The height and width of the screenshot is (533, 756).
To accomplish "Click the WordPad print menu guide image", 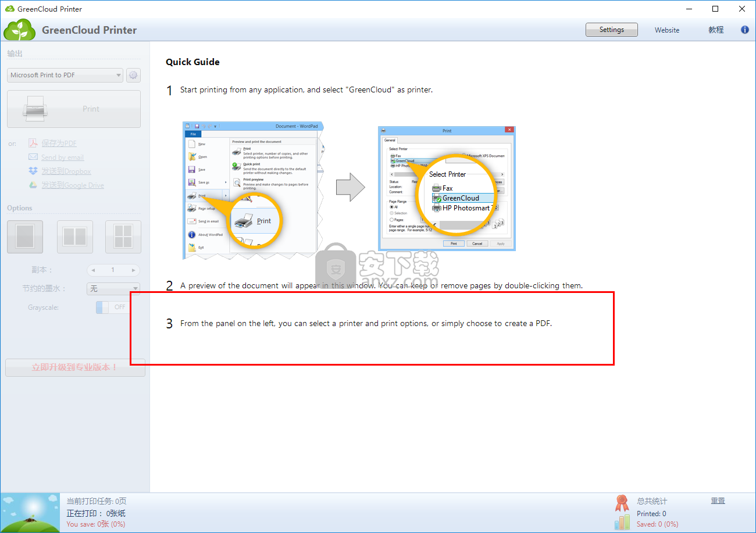I will [253, 190].
